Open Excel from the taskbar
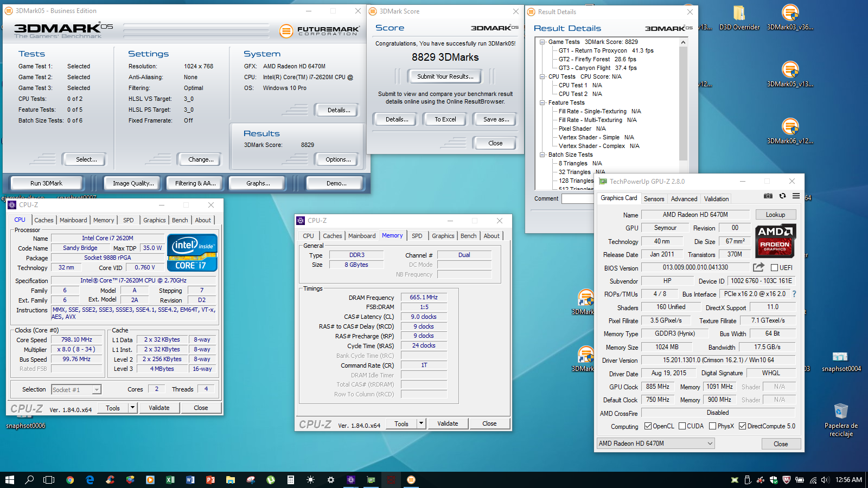The width and height of the screenshot is (868, 488). tap(170, 480)
